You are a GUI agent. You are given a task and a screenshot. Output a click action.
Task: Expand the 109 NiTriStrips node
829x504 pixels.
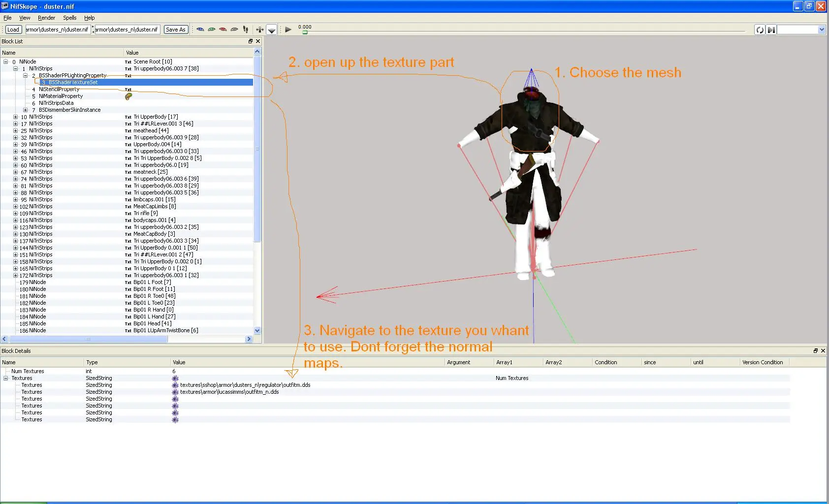(x=15, y=214)
